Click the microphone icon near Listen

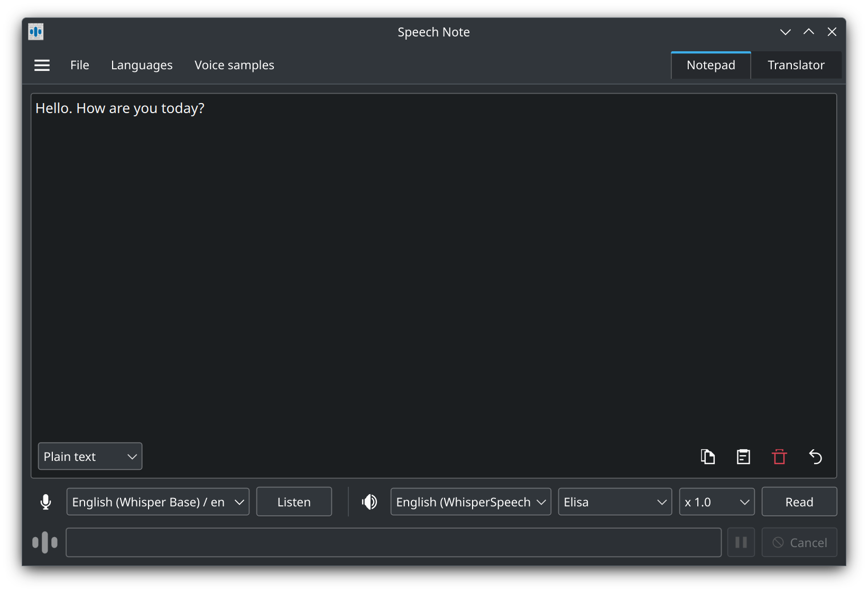tap(46, 502)
